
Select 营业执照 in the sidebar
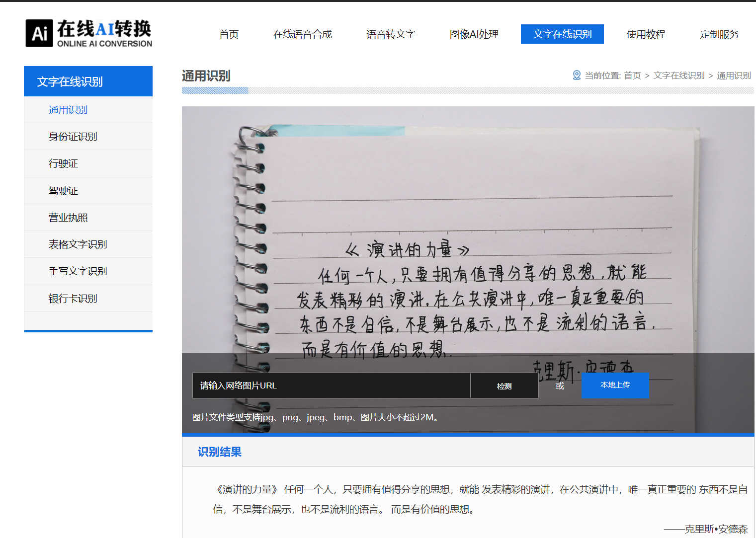(x=88, y=218)
